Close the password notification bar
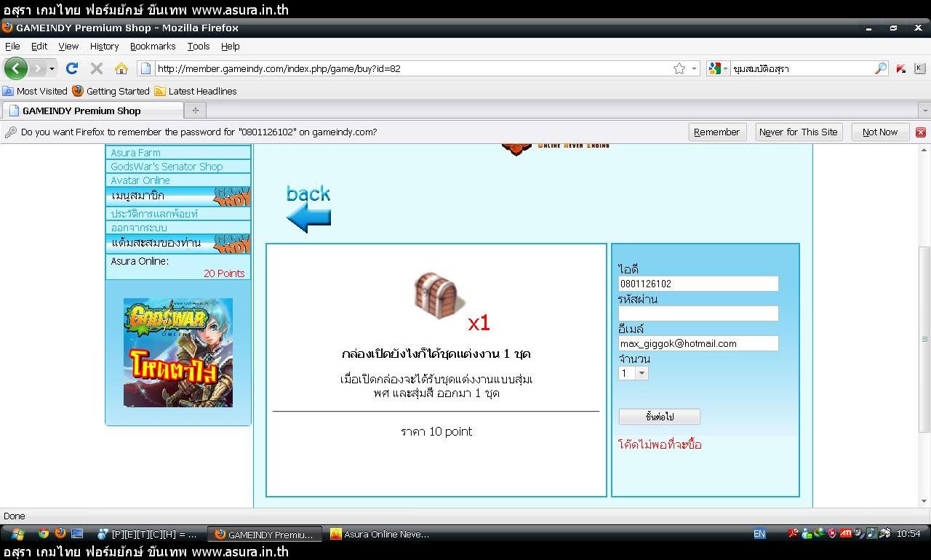Viewport: 931px width, 560px height. pyautogui.click(x=920, y=132)
